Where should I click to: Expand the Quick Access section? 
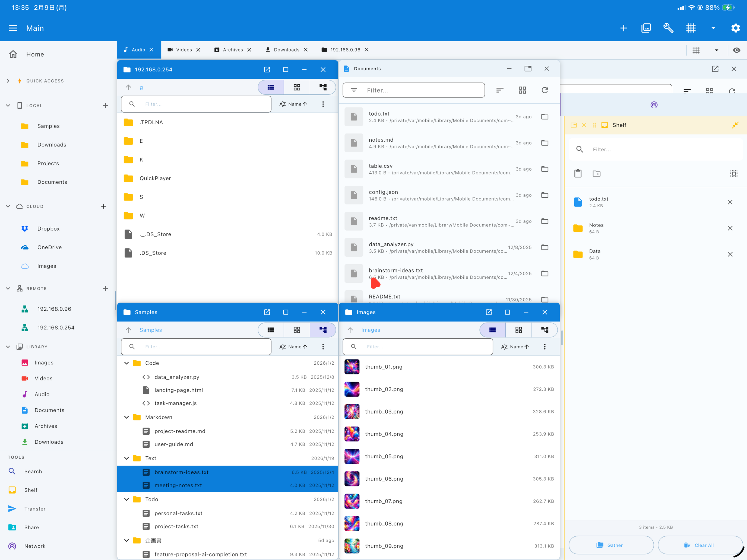coord(8,81)
